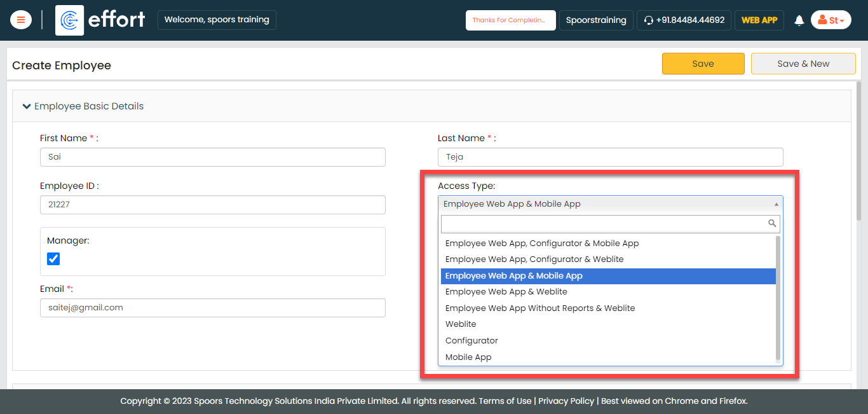Select the Weblite access option

[460, 324]
